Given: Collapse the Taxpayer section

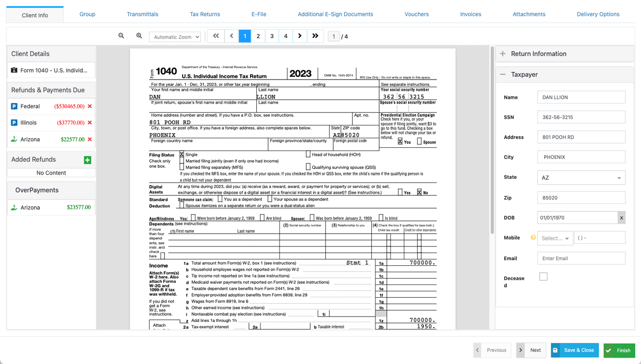Looking at the screenshot, I should click(x=503, y=75).
